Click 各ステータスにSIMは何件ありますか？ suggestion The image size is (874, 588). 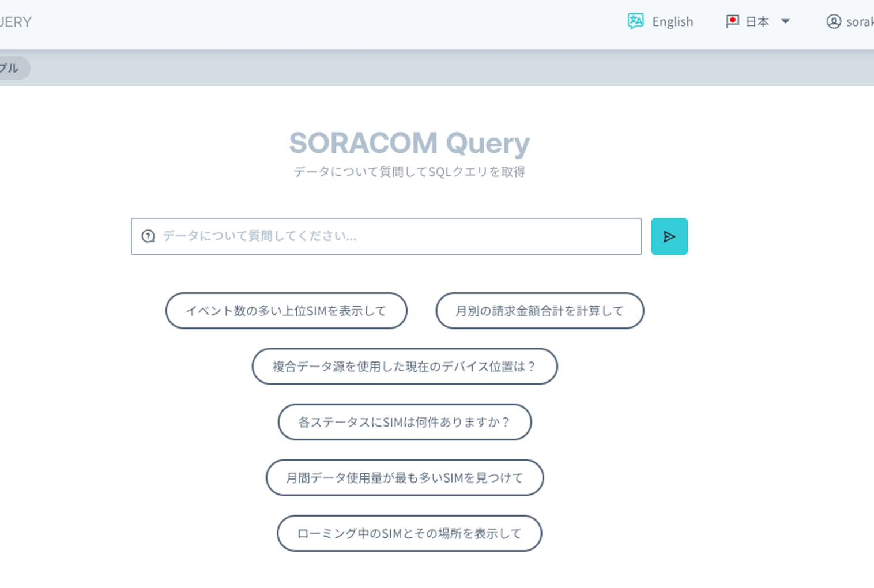(x=405, y=422)
